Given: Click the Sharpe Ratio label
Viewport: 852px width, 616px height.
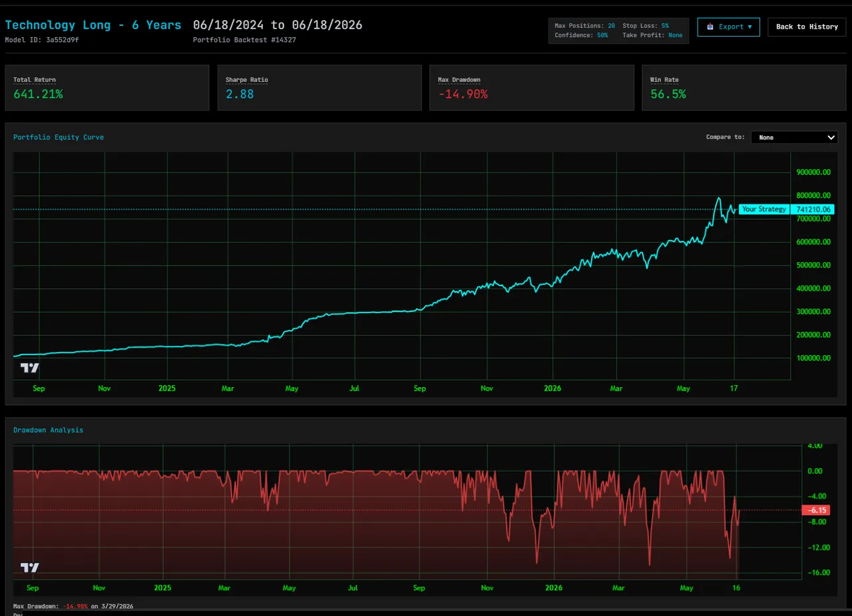Looking at the screenshot, I should 247,80.
